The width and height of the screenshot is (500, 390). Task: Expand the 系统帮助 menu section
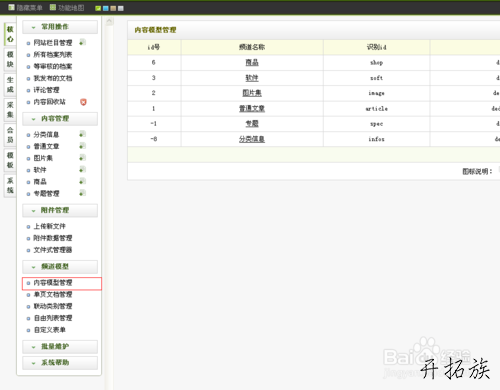click(x=60, y=363)
